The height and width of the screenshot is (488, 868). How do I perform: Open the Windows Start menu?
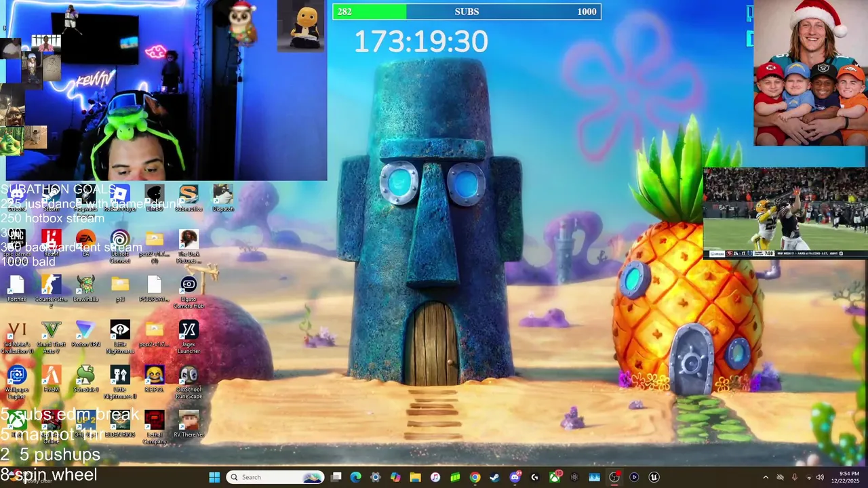click(214, 477)
